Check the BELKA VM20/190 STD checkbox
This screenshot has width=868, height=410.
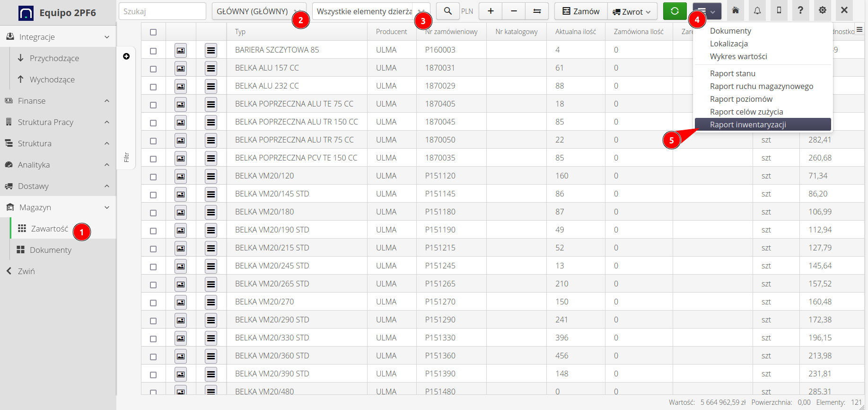tap(153, 231)
